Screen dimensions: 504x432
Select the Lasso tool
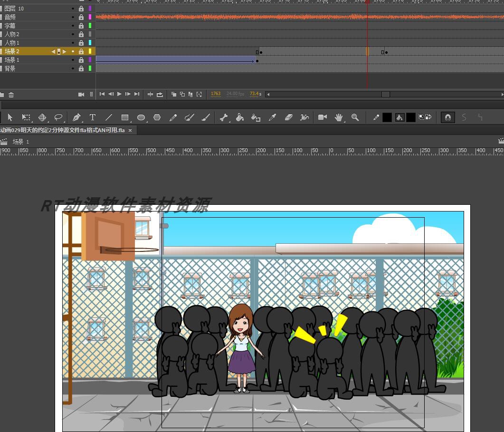coord(58,117)
